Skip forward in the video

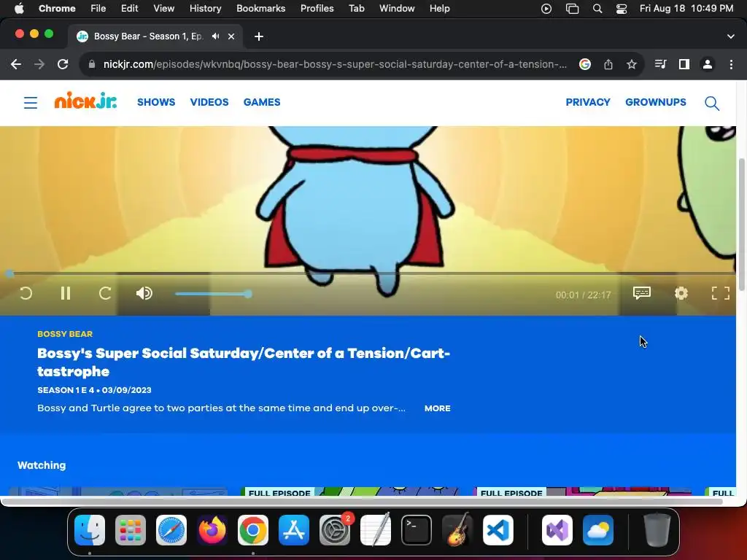point(105,293)
